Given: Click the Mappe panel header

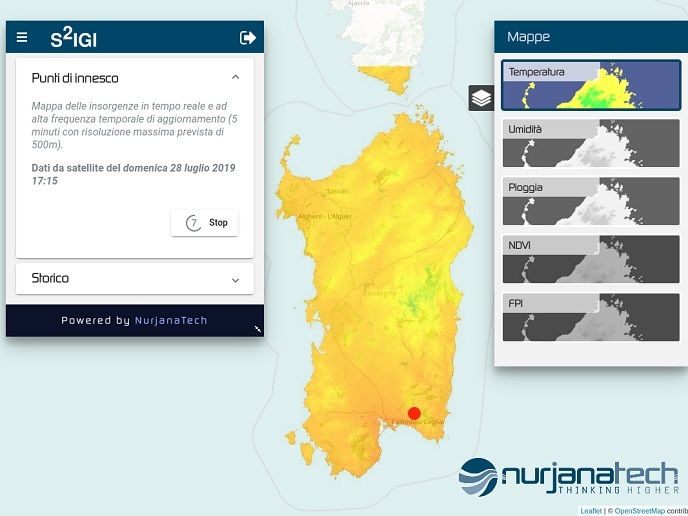Looking at the screenshot, I should coord(590,37).
